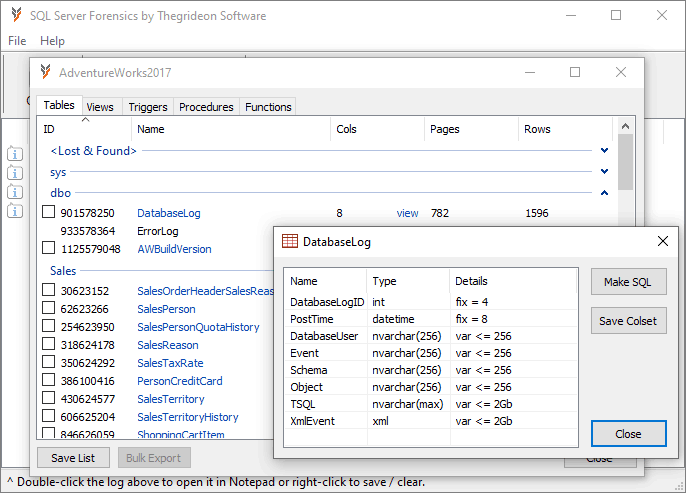Open the Procedures tab
686x493 pixels.
click(206, 107)
